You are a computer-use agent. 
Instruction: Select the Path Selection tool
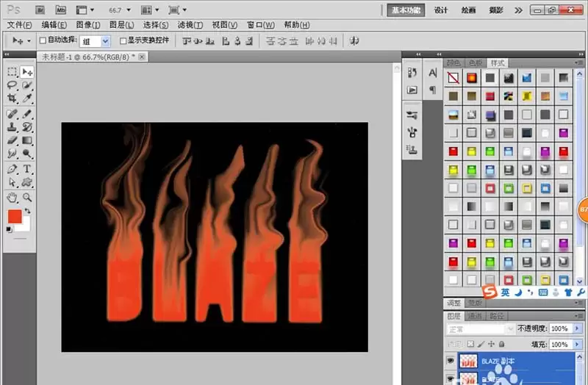tap(12, 182)
